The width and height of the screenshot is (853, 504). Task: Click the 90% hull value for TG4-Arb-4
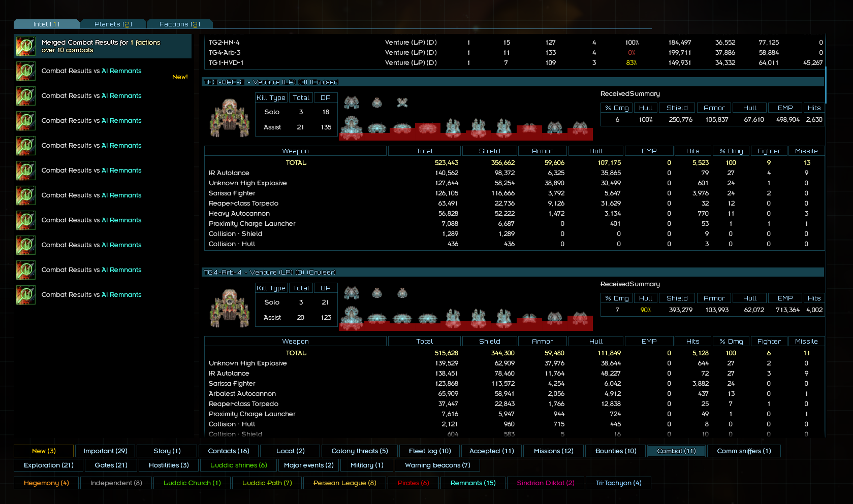[645, 310]
